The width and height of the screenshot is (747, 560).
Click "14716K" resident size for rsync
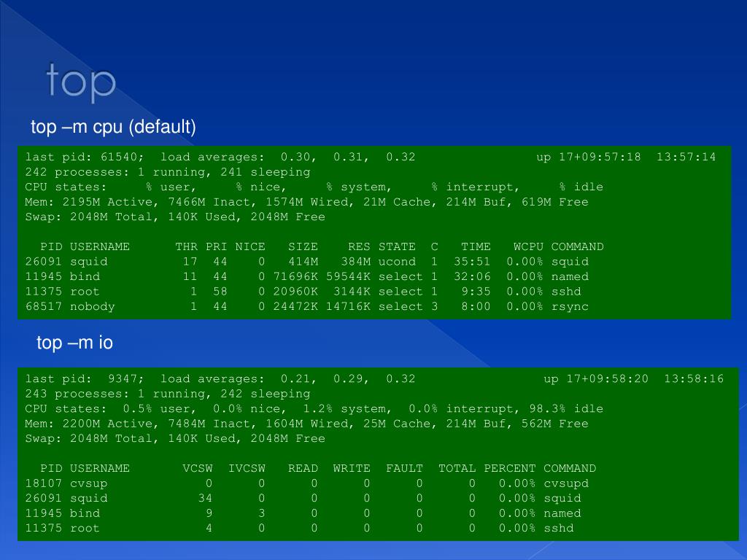click(348, 307)
